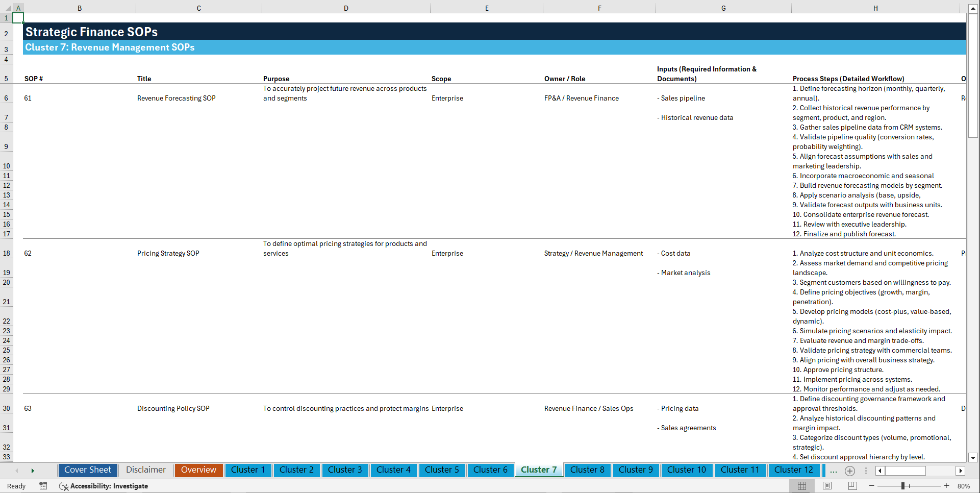Click the zoom slider handle
The width and height of the screenshot is (980, 493).
(x=903, y=486)
